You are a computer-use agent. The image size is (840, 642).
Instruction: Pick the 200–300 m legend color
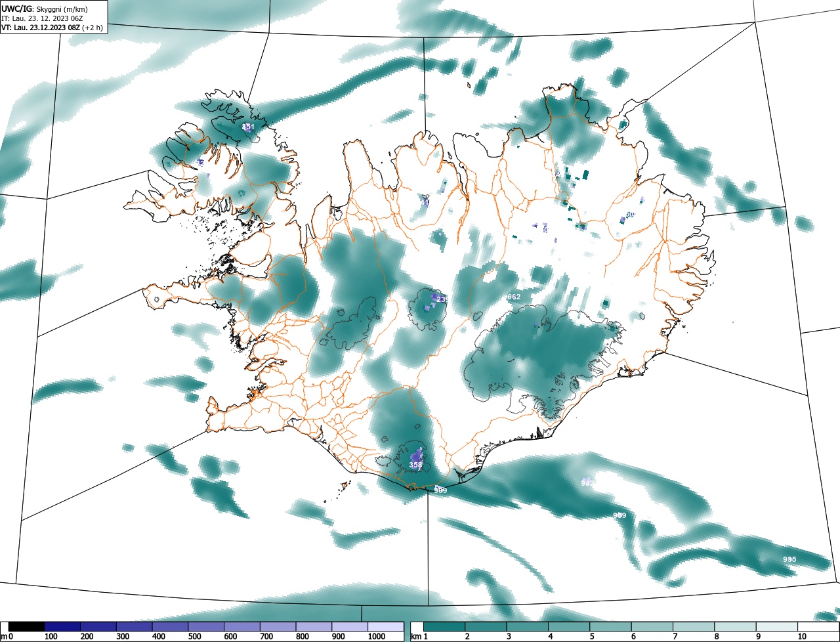pyautogui.click(x=98, y=627)
